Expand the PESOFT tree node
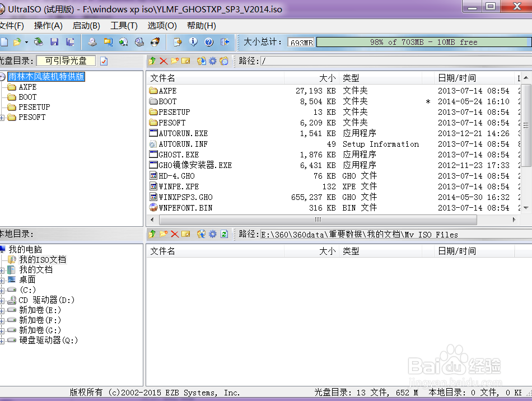Screen dimensions: 532x401 pyautogui.click(x=2, y=118)
